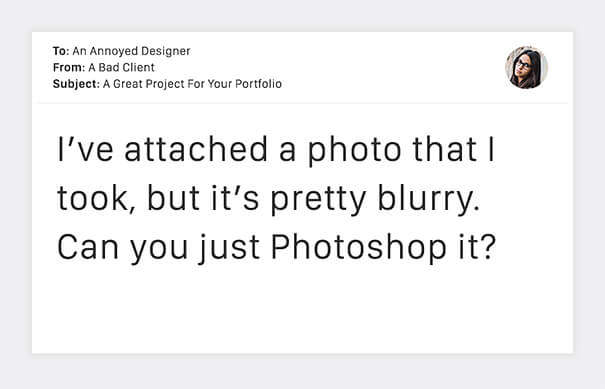
Task: Click the word "Portfolio" in the subject
Action: 259,84
